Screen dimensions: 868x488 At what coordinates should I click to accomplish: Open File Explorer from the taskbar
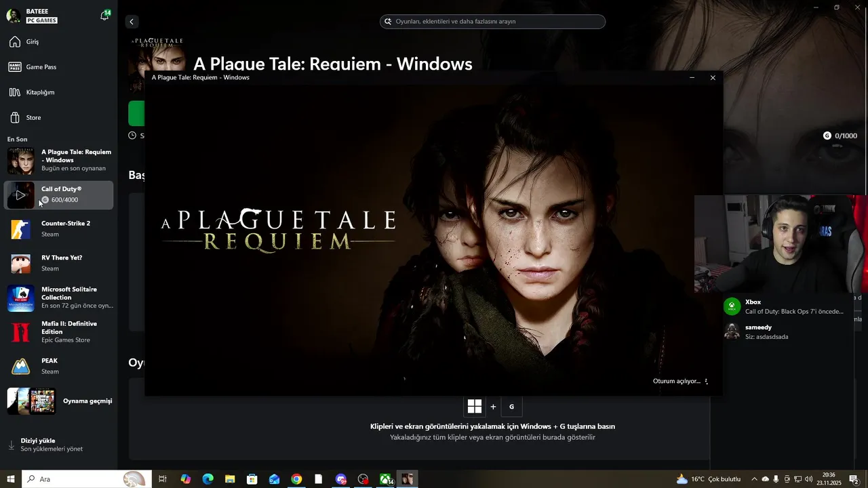point(230,479)
